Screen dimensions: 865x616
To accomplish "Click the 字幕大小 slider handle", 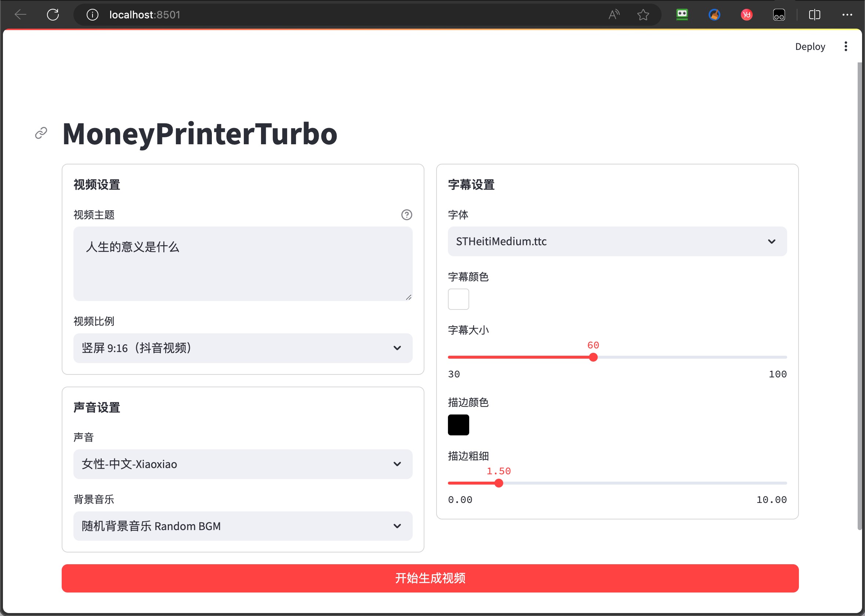I will 593,357.
